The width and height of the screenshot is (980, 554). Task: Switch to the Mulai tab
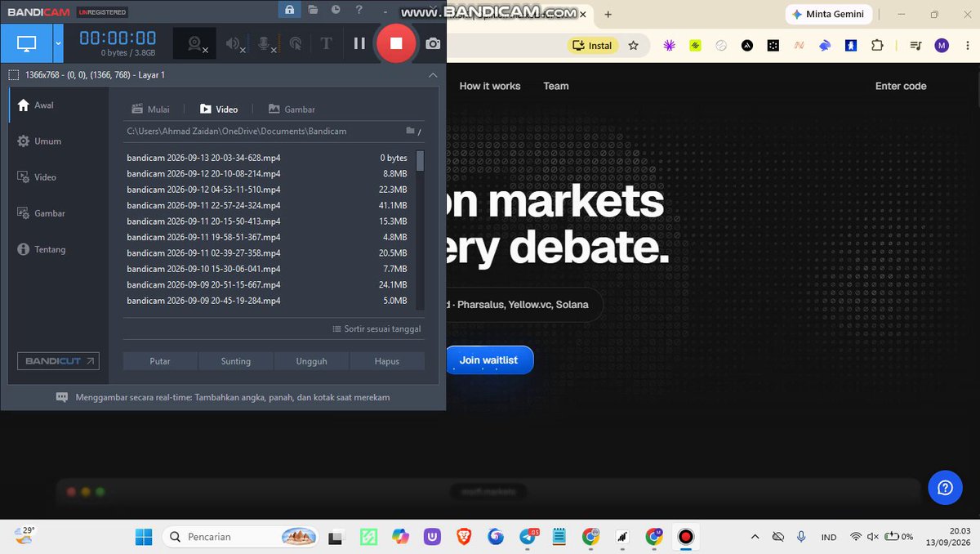pyautogui.click(x=151, y=109)
